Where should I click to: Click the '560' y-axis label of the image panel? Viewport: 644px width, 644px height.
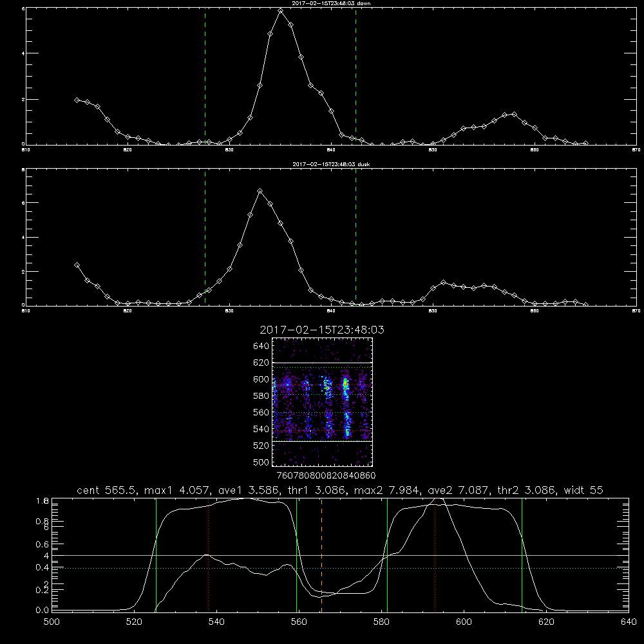tap(261, 412)
